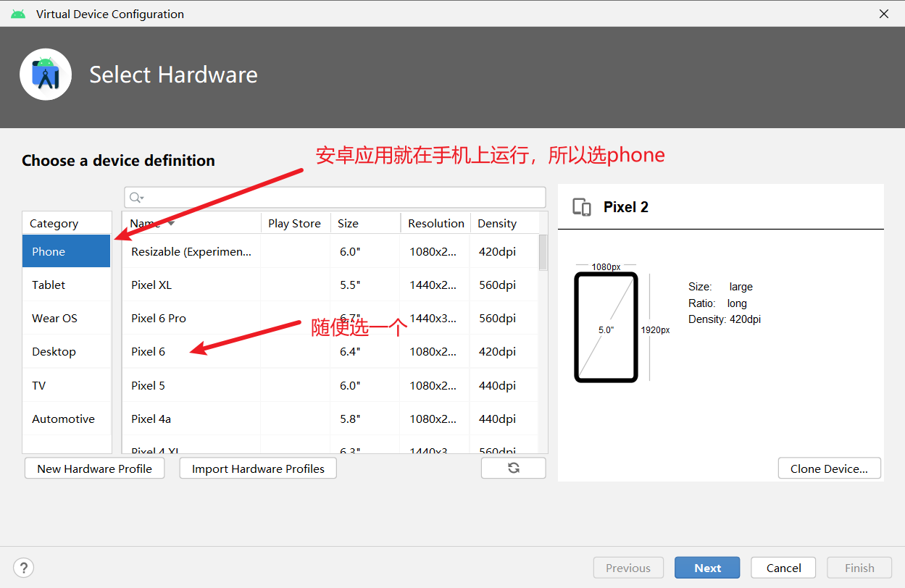Click the device list vertical scrollbar
Viewport: 905px width, 588px height.
pyautogui.click(x=543, y=252)
